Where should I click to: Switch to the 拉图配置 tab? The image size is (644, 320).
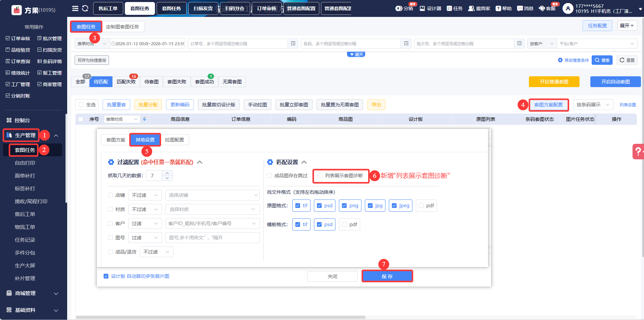pos(175,140)
